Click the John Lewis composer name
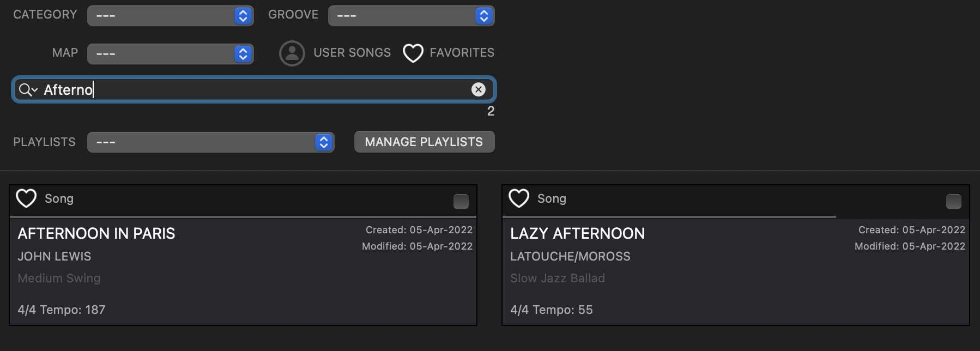The width and height of the screenshot is (980, 351). (x=55, y=256)
